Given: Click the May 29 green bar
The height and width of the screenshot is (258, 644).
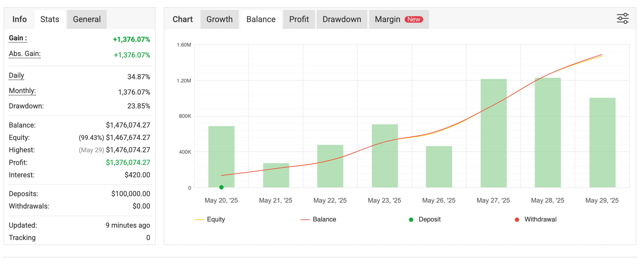Looking at the screenshot, I should [602, 141].
